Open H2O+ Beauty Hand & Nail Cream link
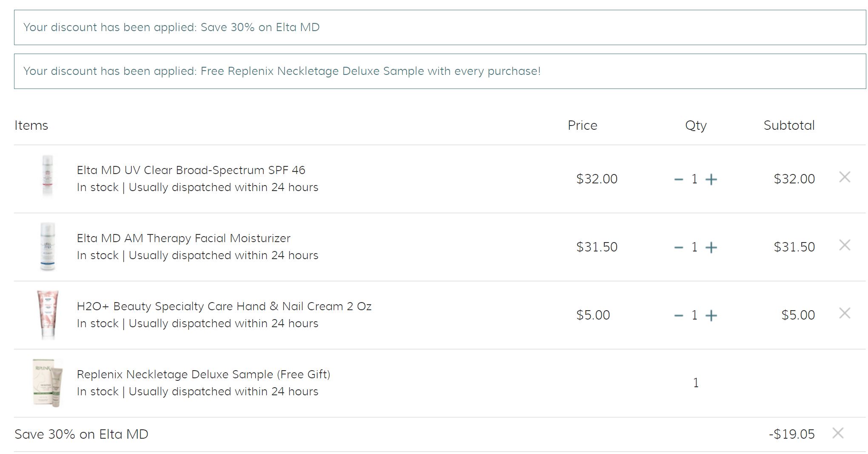868x454 pixels. [224, 306]
